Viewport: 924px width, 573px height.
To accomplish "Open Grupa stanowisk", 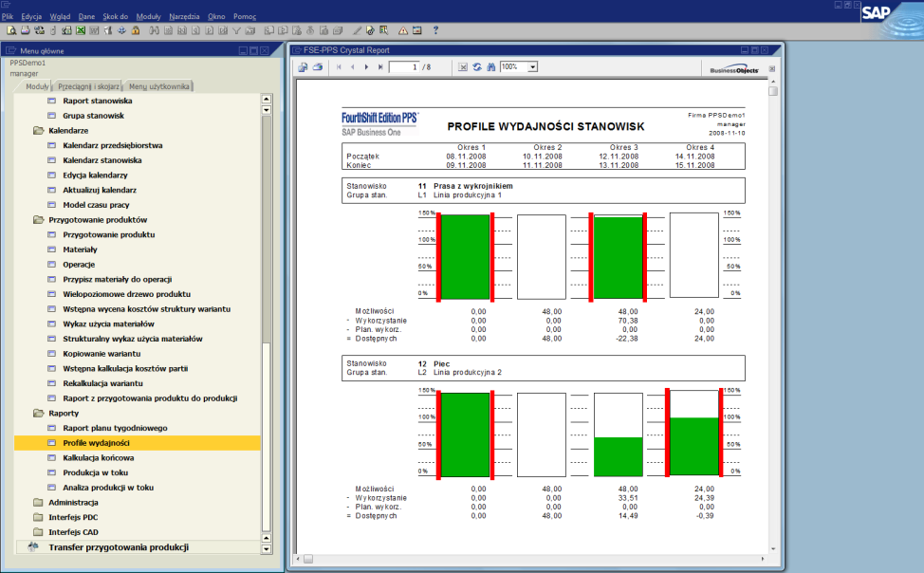I will [x=93, y=116].
